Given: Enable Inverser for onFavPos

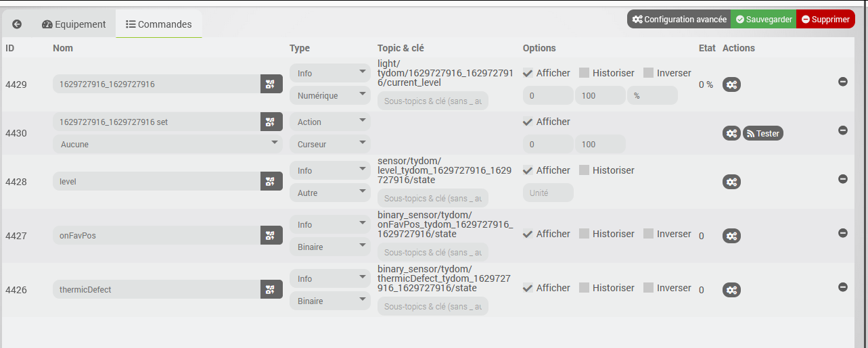Looking at the screenshot, I should pyautogui.click(x=648, y=234).
